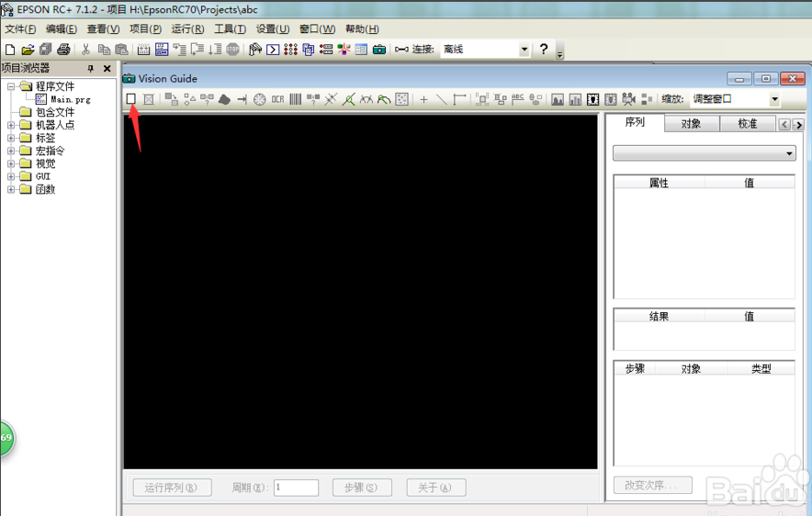Open the sequence selection dropdown in 序列 tab
812x516 pixels.
[705, 153]
